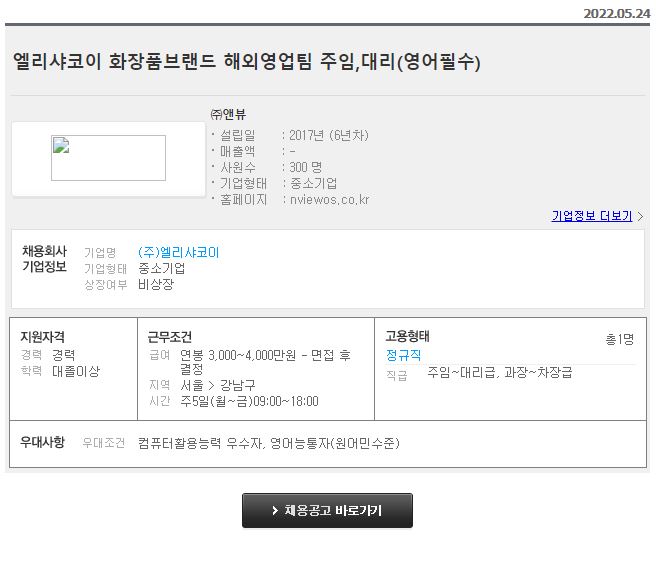Image resolution: width=656 pixels, height=566 pixels.
Task: Click the 채용공고 바로가기 button
Action: 327,510
